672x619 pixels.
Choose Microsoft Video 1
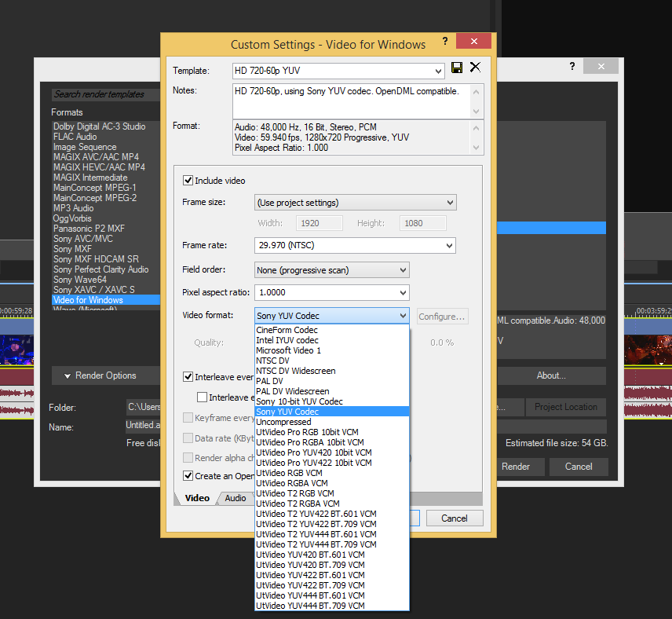click(332, 350)
